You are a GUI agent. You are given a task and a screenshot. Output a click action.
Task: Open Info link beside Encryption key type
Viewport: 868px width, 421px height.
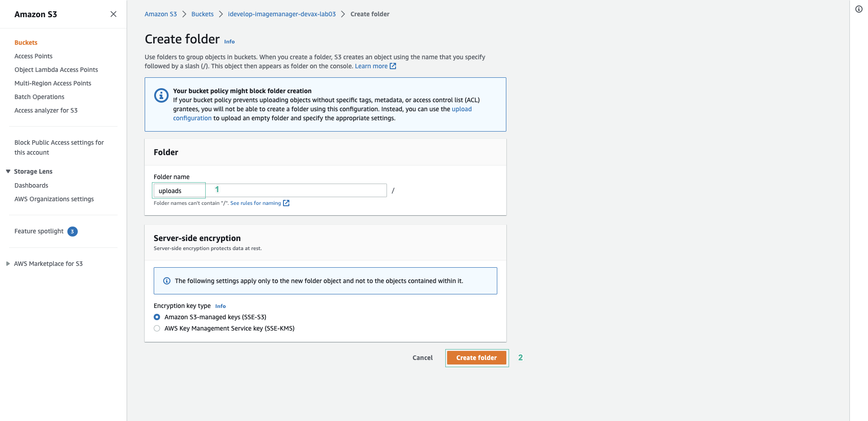[221, 306]
